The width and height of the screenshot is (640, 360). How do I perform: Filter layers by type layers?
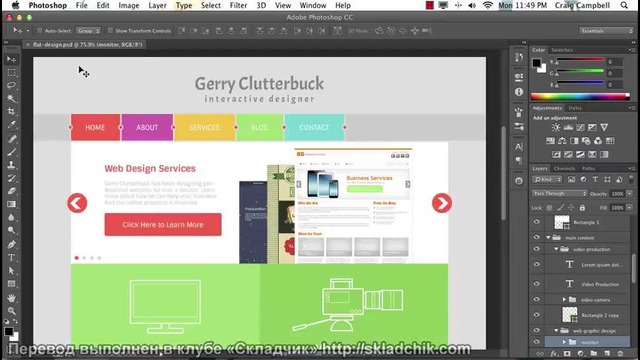pos(595,179)
